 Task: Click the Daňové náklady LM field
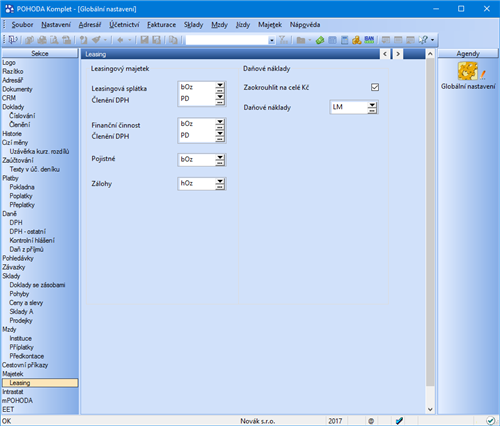[x=349, y=107]
